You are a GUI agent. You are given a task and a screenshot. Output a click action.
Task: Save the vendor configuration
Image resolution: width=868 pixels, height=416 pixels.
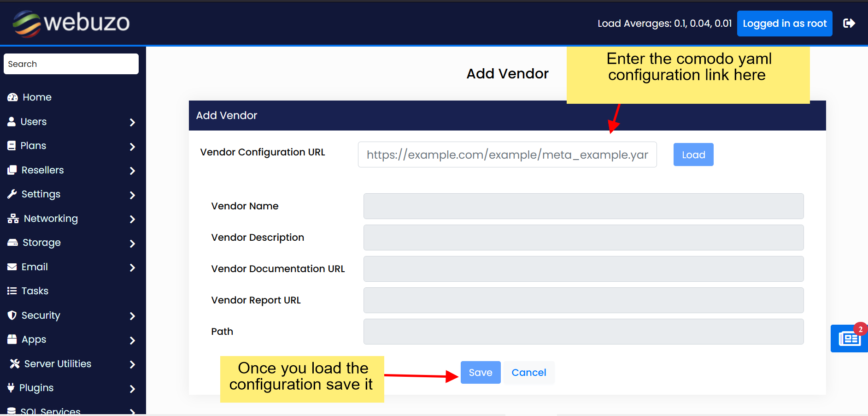[480, 373]
